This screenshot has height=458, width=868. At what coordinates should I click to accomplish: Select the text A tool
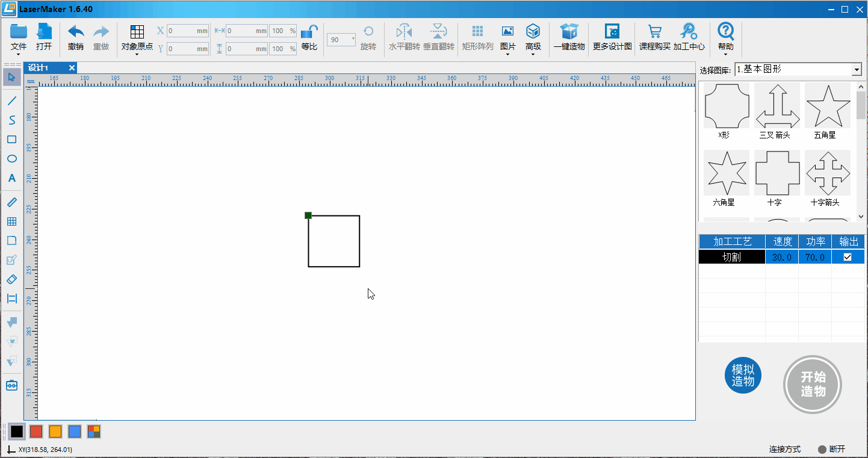click(11, 178)
